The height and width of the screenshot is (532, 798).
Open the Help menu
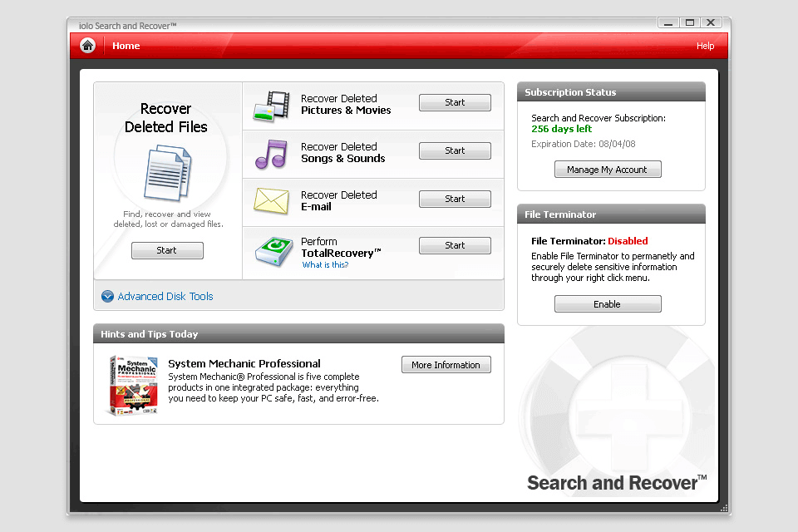coord(705,46)
